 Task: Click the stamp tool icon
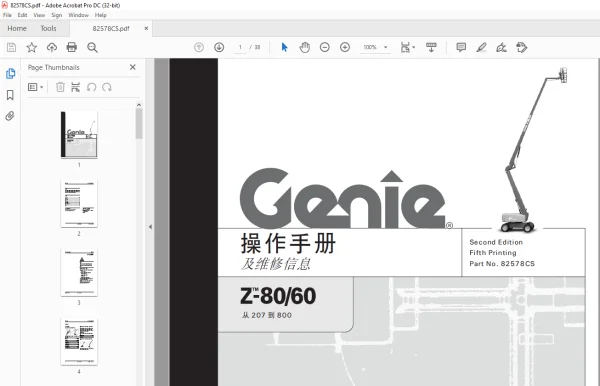click(522, 47)
